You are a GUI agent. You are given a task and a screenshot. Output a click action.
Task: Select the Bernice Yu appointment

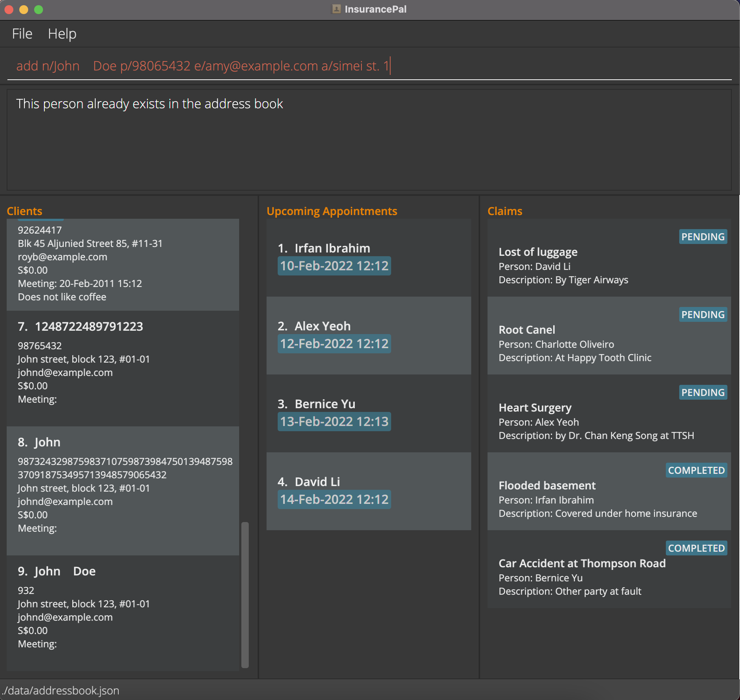[x=368, y=413]
